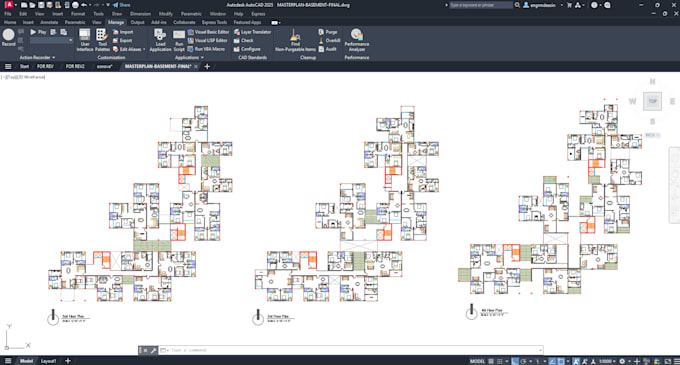Toggle polar tracking in status bar
680x365 pixels.
click(523, 361)
